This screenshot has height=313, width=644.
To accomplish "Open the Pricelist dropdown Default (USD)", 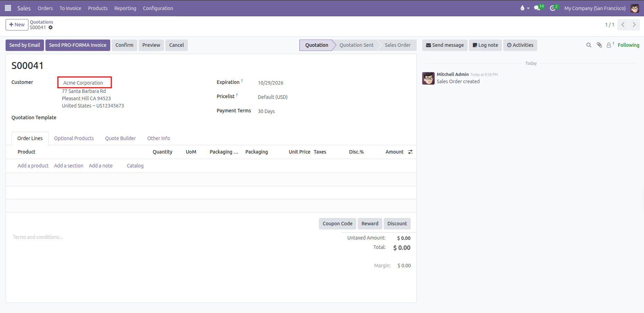I will (273, 97).
